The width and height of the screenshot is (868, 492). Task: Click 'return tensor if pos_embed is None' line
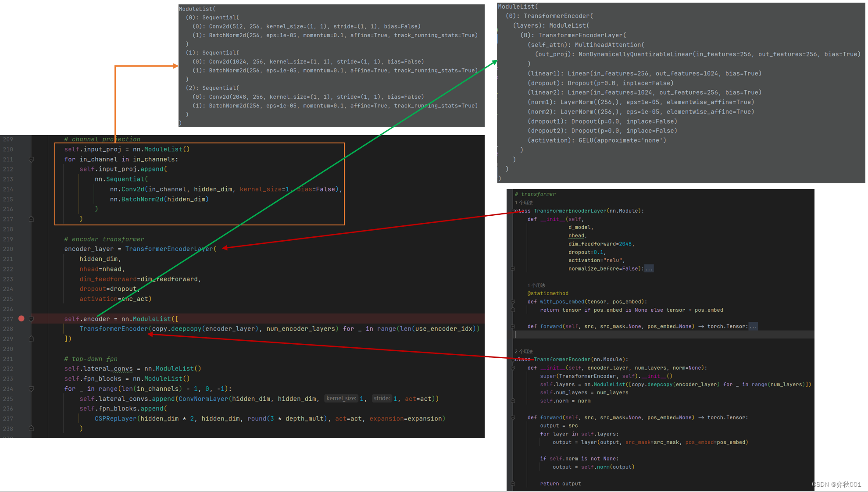[632, 310]
